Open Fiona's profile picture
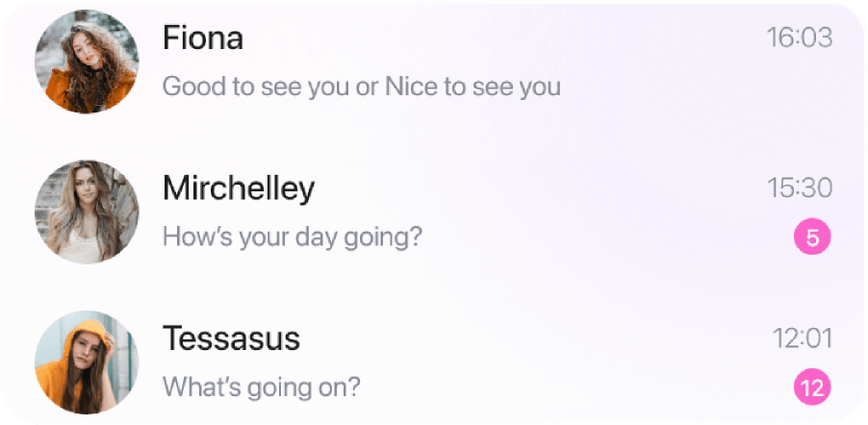 coord(87,63)
